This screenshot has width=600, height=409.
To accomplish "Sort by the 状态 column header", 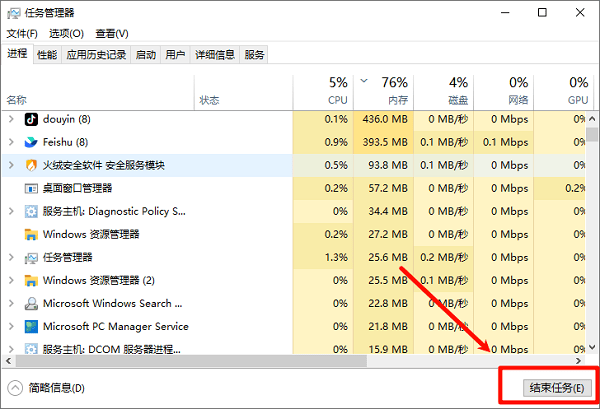I will 244,93.
